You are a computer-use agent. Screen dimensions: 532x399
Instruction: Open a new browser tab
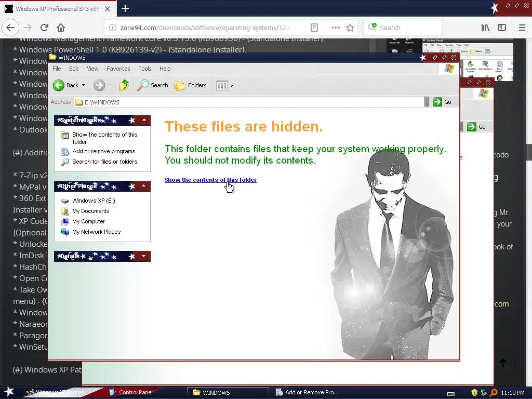(x=125, y=8)
